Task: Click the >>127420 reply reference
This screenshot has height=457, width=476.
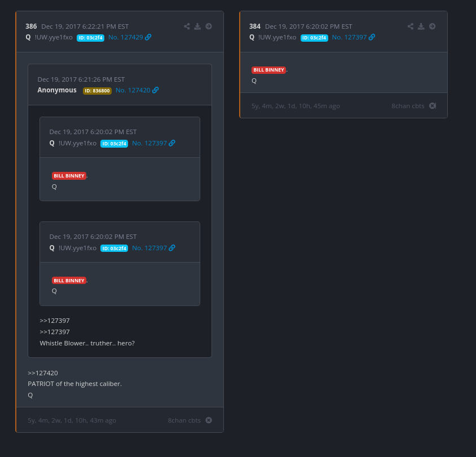Action: (x=43, y=373)
